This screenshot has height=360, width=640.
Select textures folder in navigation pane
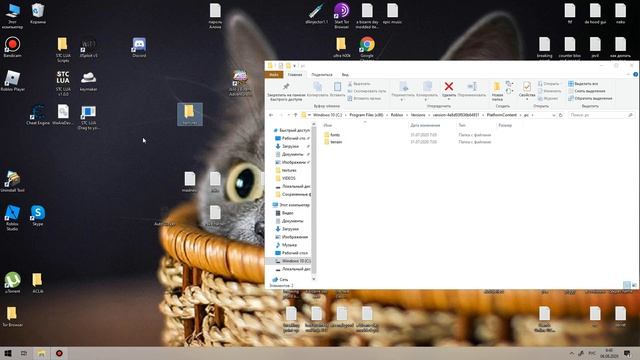(x=286, y=170)
